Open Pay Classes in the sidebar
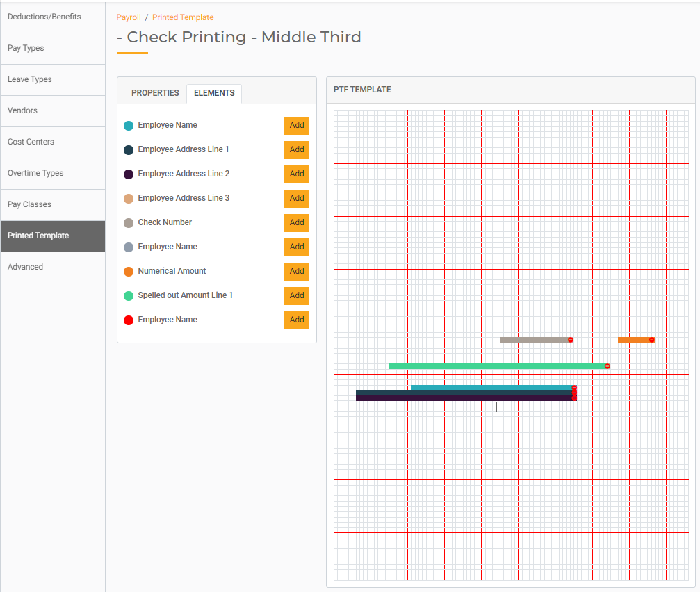The width and height of the screenshot is (700, 592). 53,204
